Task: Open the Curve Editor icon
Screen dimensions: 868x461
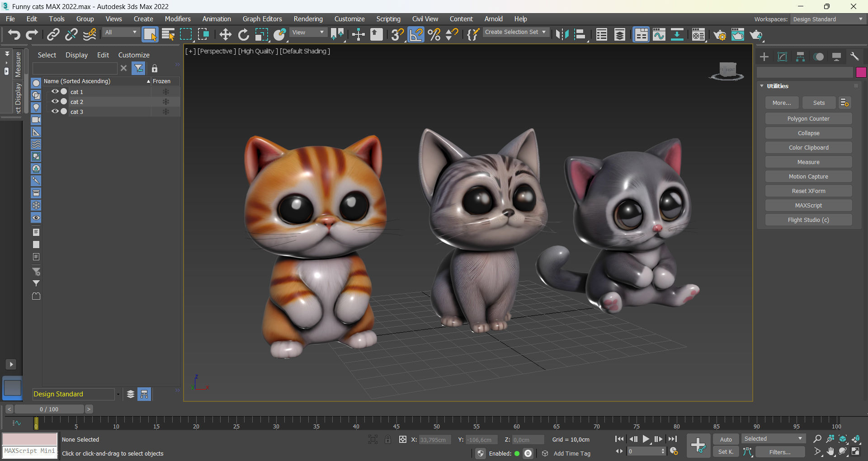Action: point(659,34)
